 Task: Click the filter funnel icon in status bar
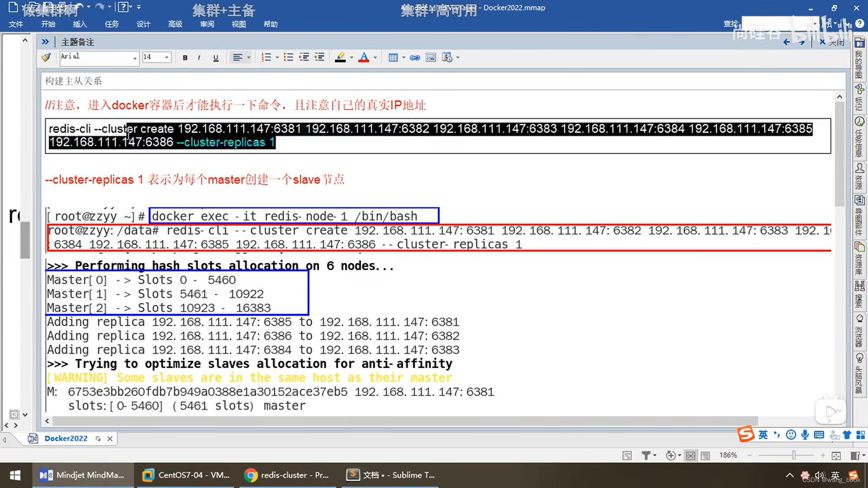pyautogui.click(x=646, y=455)
